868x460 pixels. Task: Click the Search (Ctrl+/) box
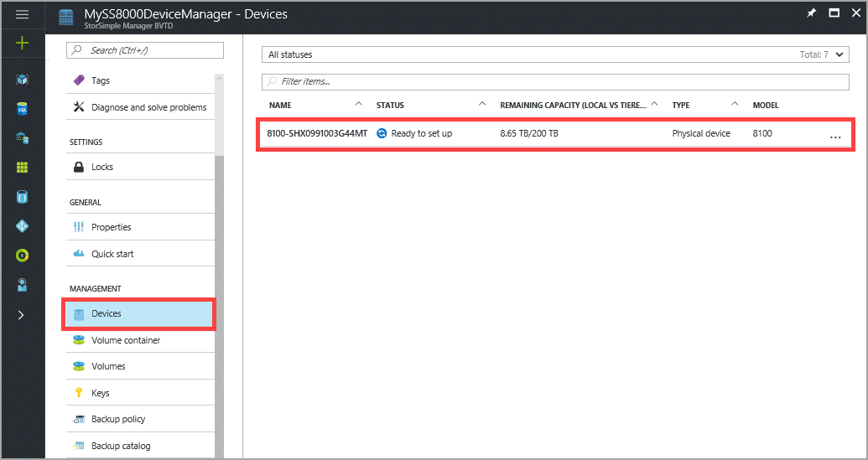pos(145,50)
